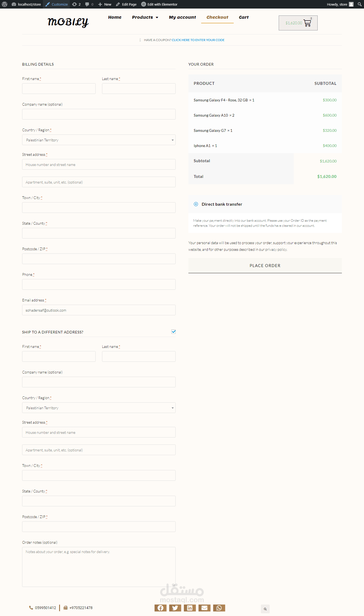
Task: Open the localhost/store site dashboard link
Action: coord(26,4)
